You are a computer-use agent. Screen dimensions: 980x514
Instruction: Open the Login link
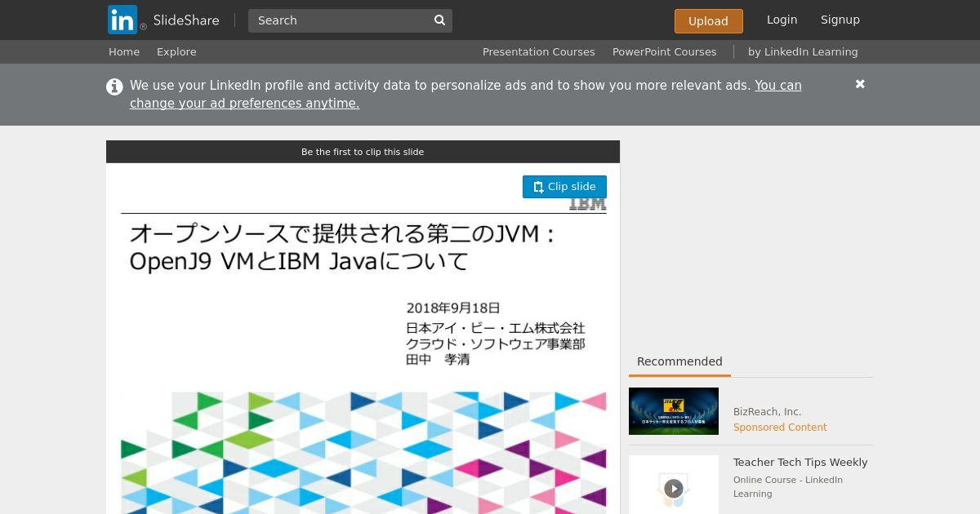coord(782,20)
